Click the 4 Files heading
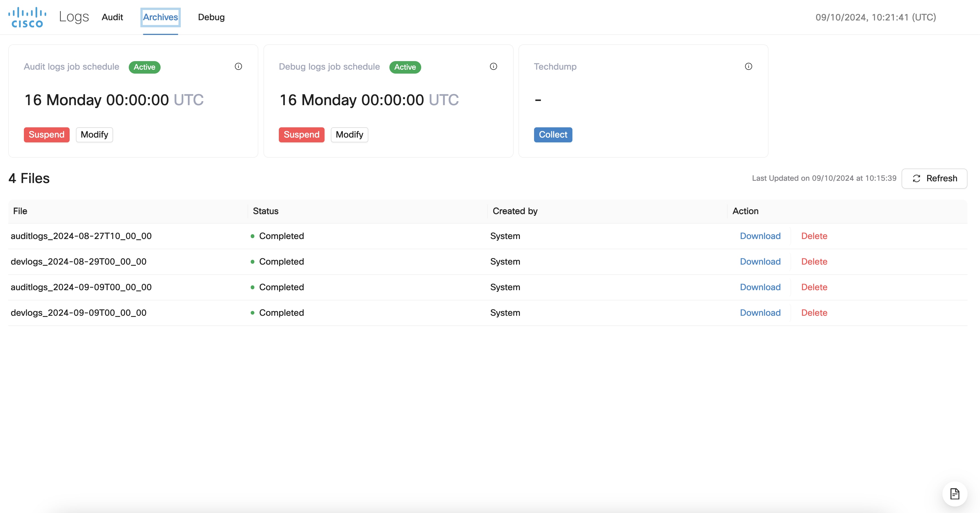 pos(29,178)
